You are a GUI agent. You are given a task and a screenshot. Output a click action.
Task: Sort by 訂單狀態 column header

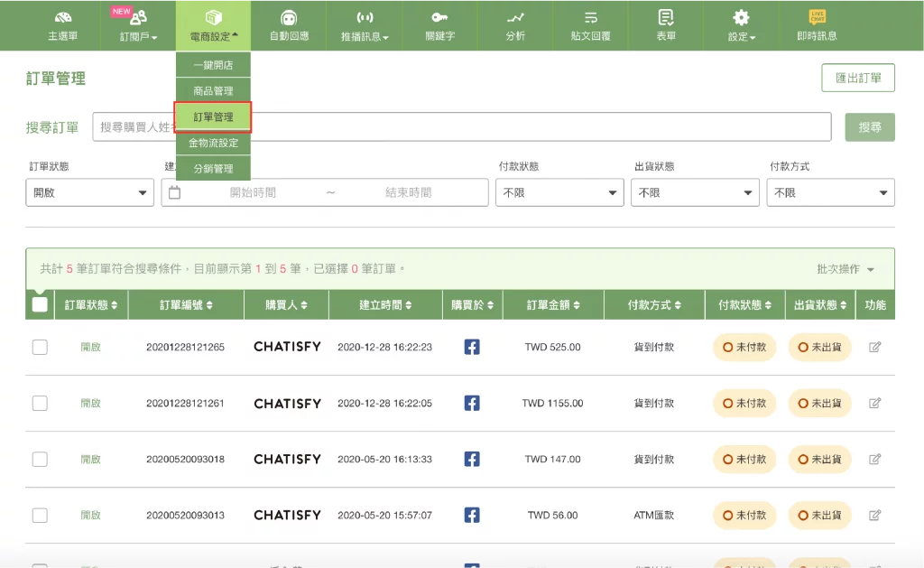coord(91,305)
